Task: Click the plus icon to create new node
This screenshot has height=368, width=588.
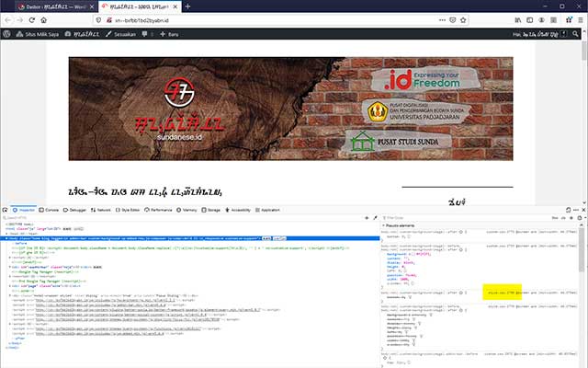Action: (367, 218)
